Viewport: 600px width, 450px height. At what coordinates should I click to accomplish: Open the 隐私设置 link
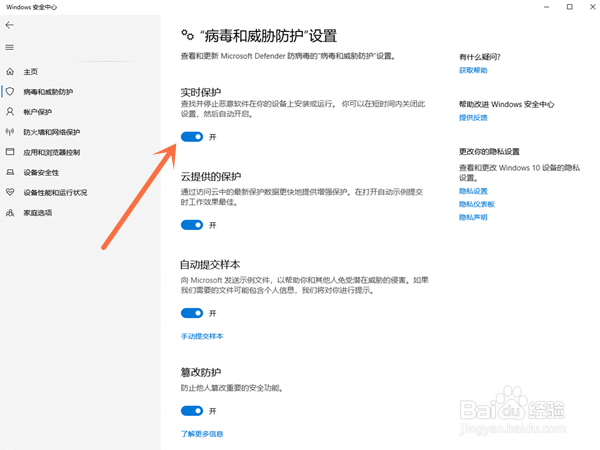tap(473, 191)
